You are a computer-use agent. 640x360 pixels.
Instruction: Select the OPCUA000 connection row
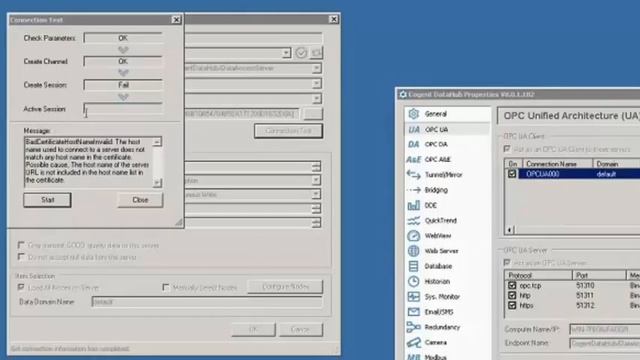pos(579,174)
